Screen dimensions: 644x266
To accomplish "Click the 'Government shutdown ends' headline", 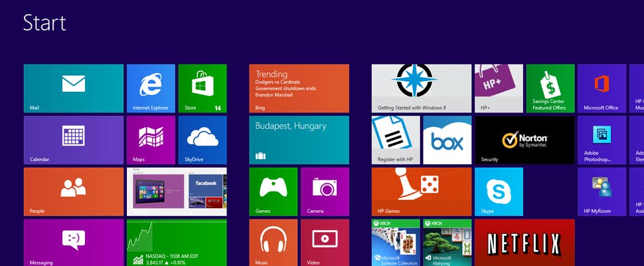I will (286, 88).
